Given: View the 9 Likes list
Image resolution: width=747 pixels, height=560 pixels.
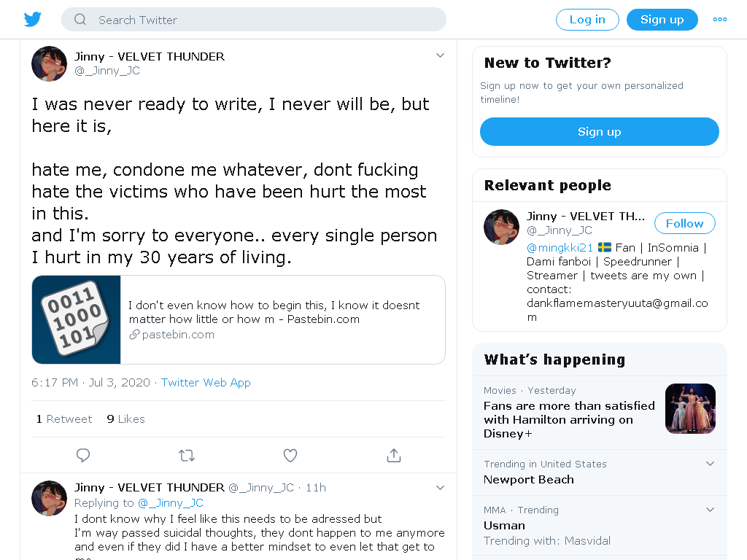Looking at the screenshot, I should 125,419.
